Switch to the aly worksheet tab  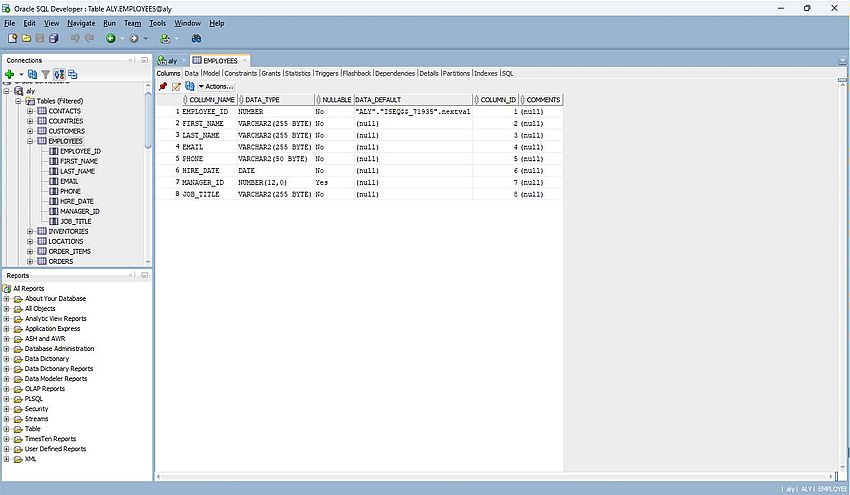pyautogui.click(x=171, y=61)
